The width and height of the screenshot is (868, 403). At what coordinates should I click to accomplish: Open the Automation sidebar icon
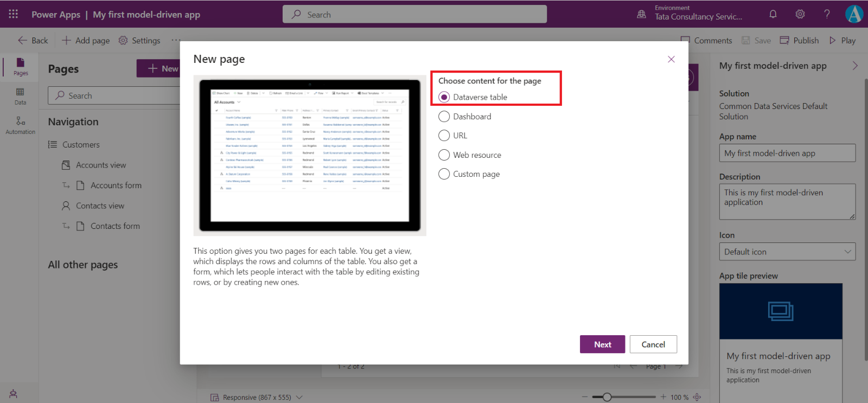20,125
